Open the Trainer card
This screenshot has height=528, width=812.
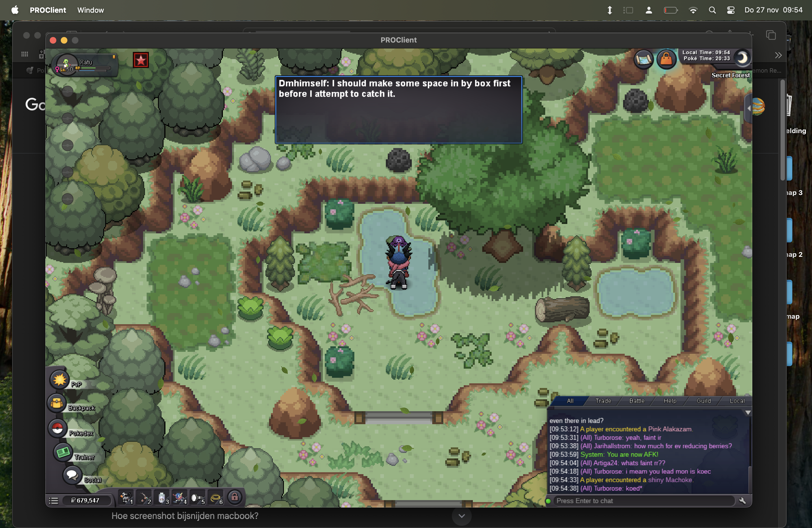coord(63,453)
